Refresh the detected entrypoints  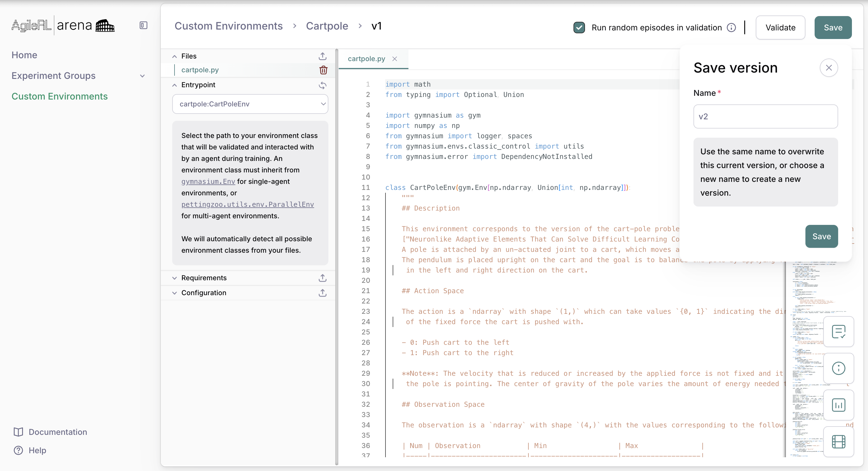[x=322, y=85]
